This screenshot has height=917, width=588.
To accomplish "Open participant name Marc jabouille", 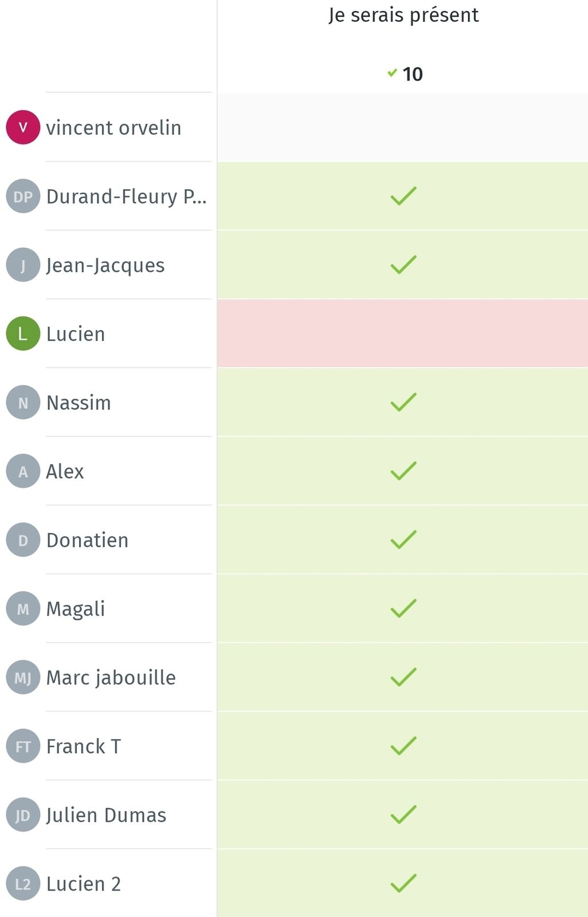I will (x=111, y=678).
